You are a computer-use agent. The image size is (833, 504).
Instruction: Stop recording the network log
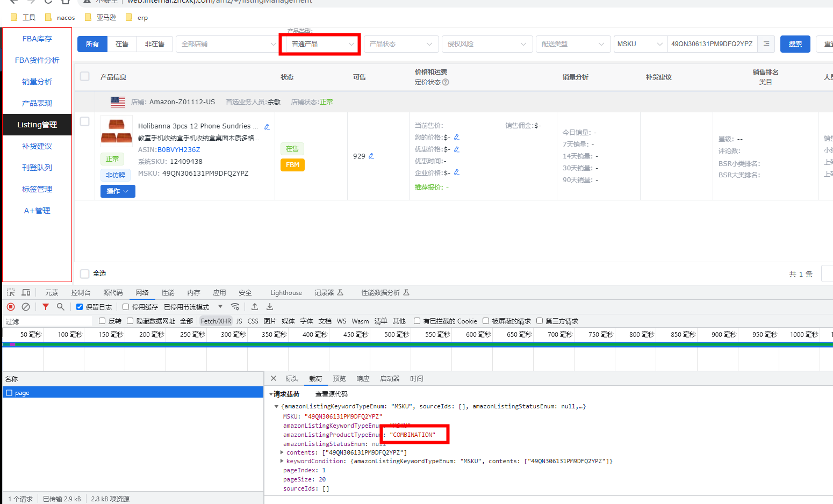pos(11,307)
